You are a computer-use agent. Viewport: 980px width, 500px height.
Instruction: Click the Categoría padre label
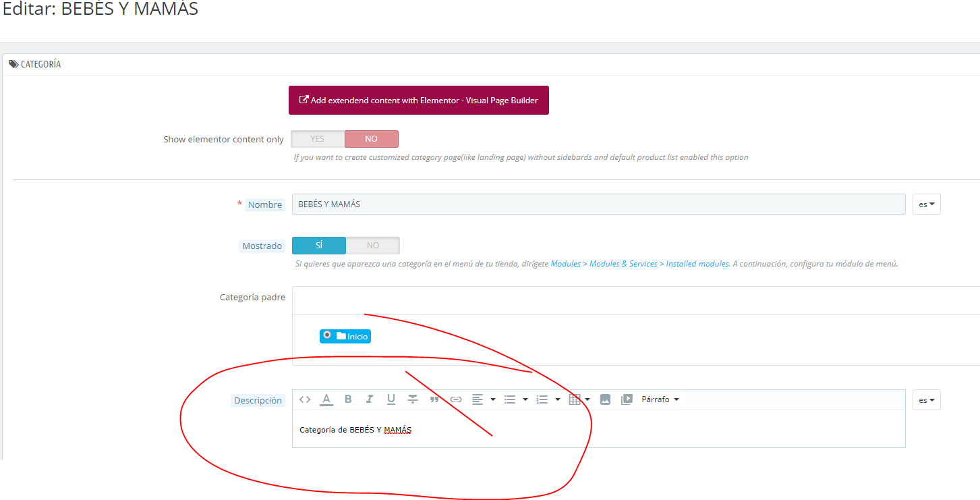(252, 297)
